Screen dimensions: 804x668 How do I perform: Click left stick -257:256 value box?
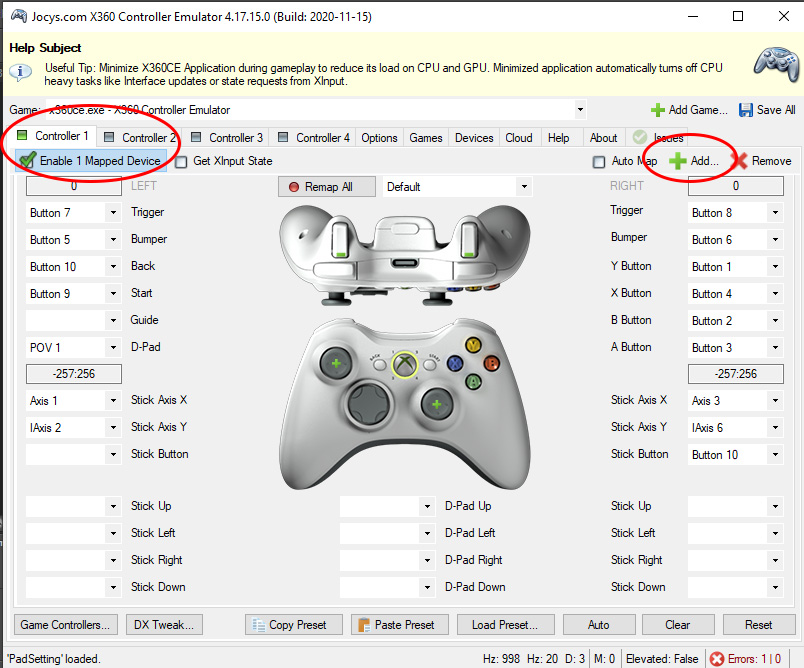74,374
